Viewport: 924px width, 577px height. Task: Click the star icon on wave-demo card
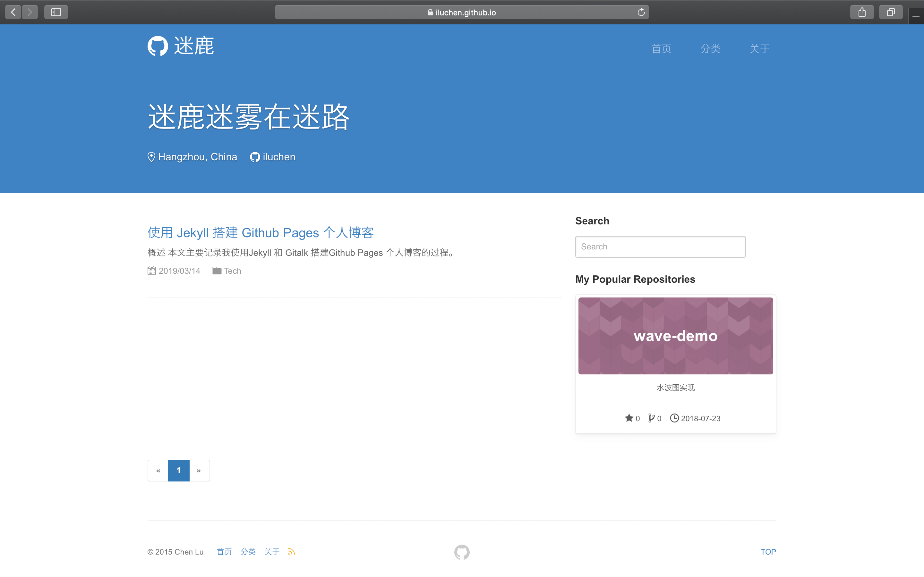pyautogui.click(x=628, y=418)
